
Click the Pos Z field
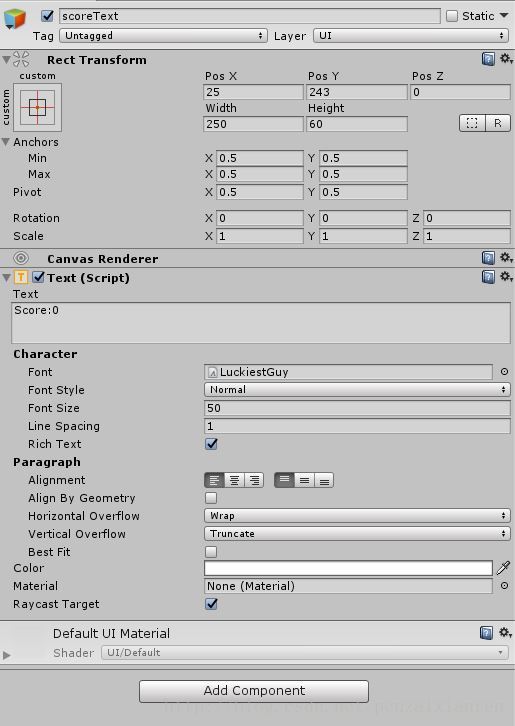click(460, 92)
